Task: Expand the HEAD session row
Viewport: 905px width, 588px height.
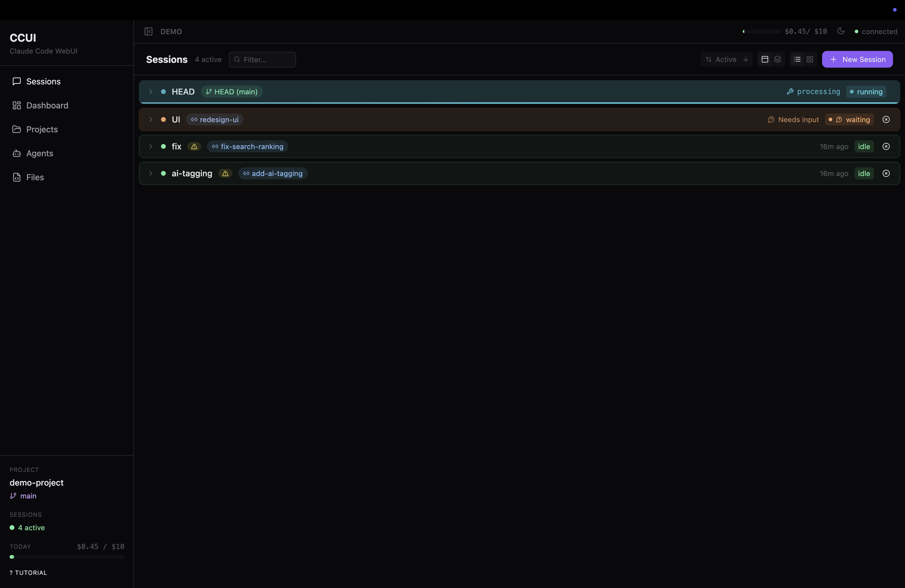Action: pos(151,92)
